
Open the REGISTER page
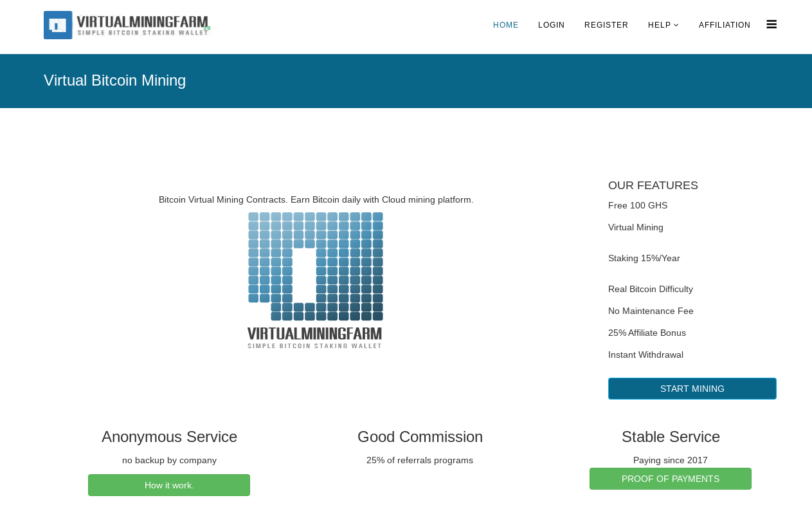[606, 25]
